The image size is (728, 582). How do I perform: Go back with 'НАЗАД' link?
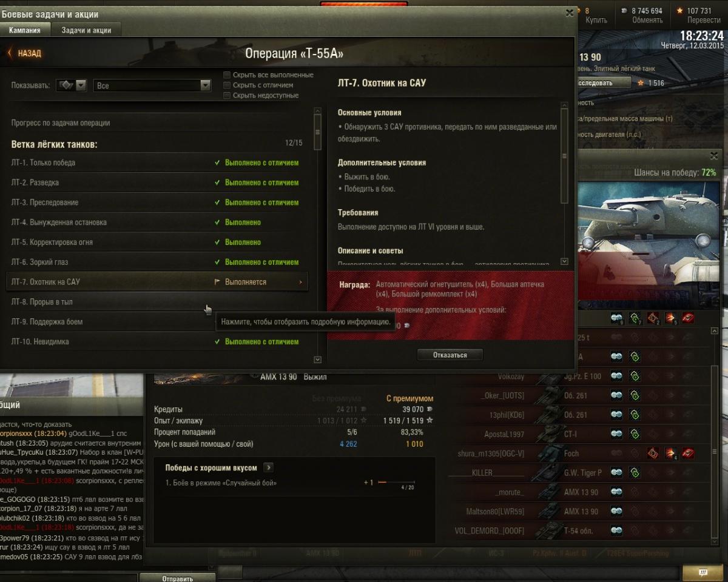coord(25,53)
